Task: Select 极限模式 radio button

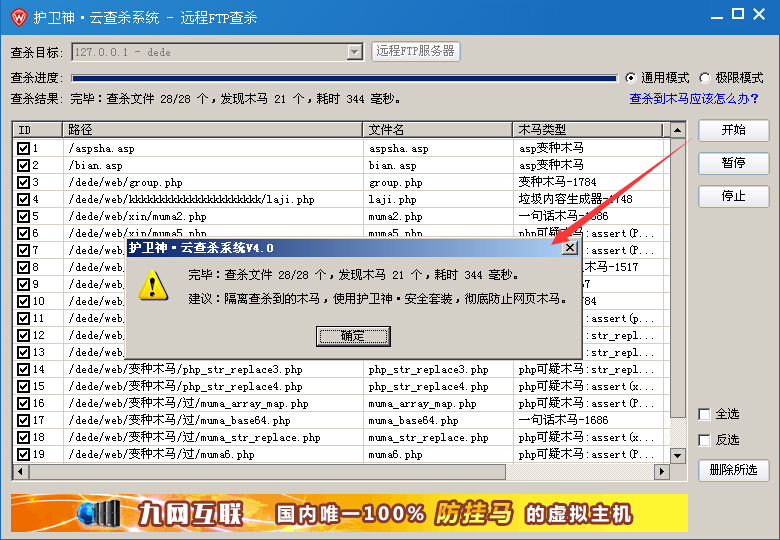Action: pos(704,78)
